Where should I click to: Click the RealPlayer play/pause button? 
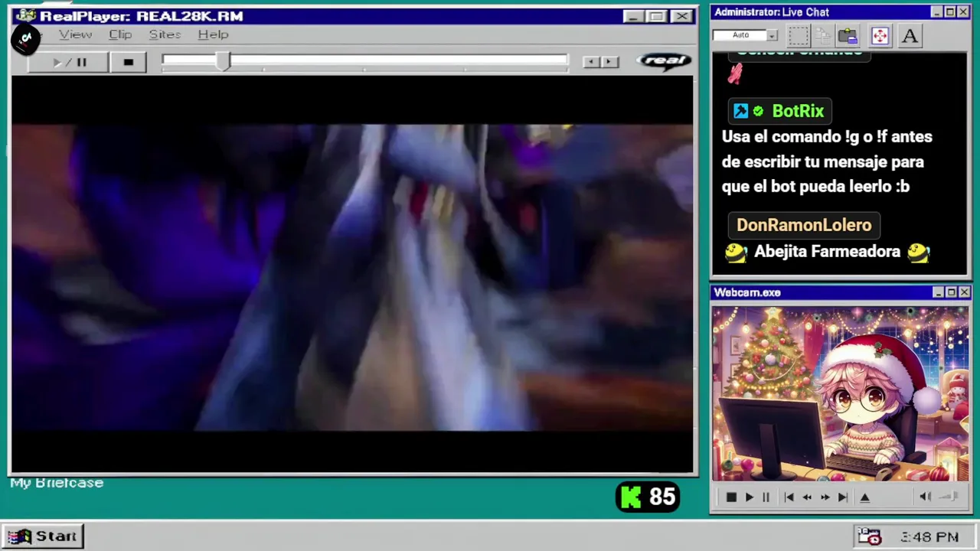click(69, 63)
